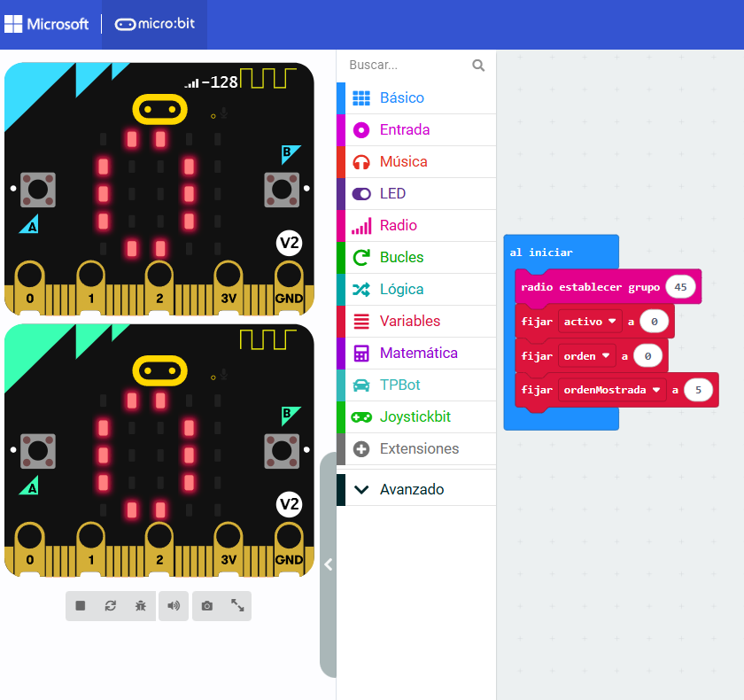Click the V2 badge on the top micro:bit

pyautogui.click(x=289, y=243)
